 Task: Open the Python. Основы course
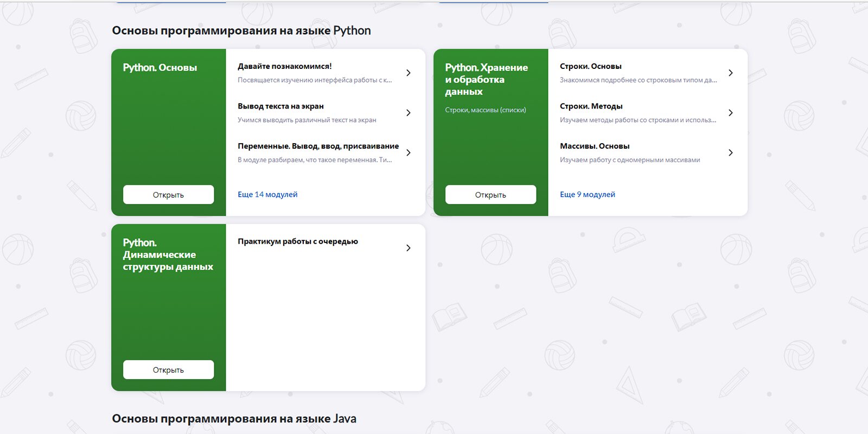tap(168, 195)
